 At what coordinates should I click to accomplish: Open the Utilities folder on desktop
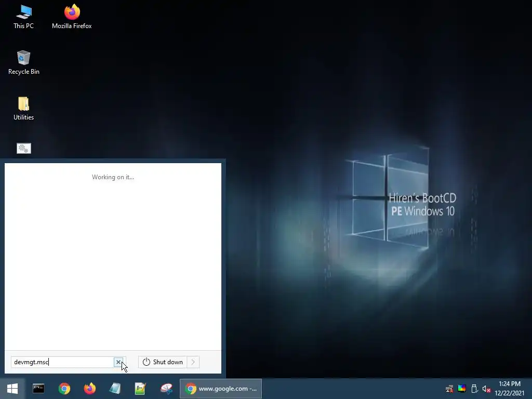click(24, 109)
